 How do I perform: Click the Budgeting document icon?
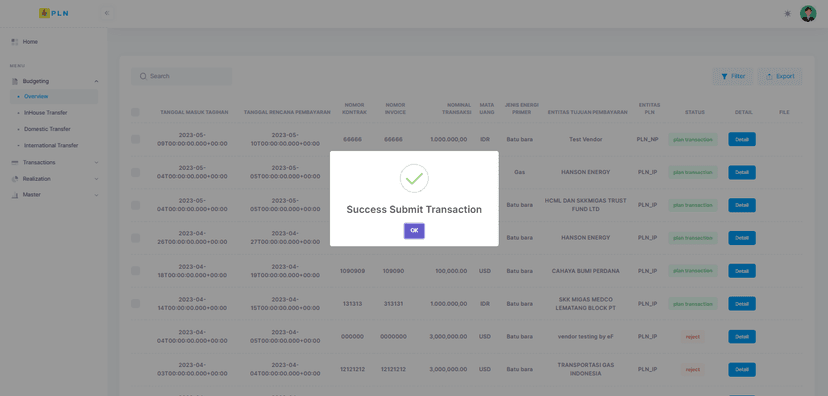click(x=15, y=81)
